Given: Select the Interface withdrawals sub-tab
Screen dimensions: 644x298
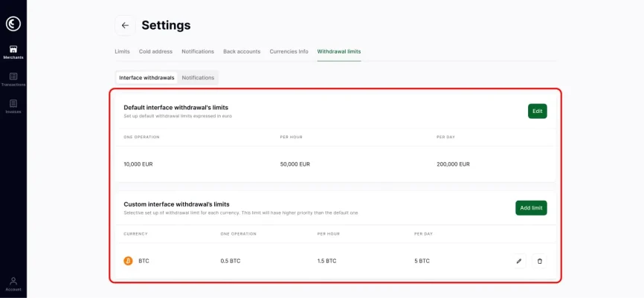Looking at the screenshot, I should [146, 77].
